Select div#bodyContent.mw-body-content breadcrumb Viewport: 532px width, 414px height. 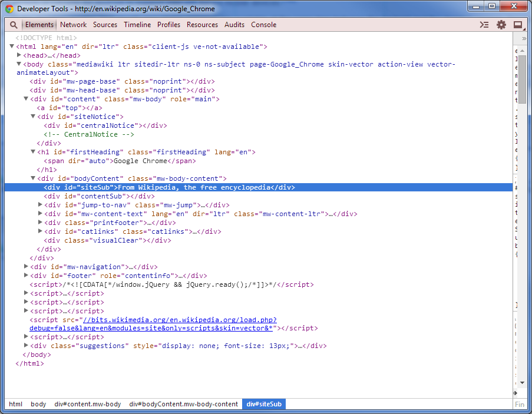click(x=184, y=404)
